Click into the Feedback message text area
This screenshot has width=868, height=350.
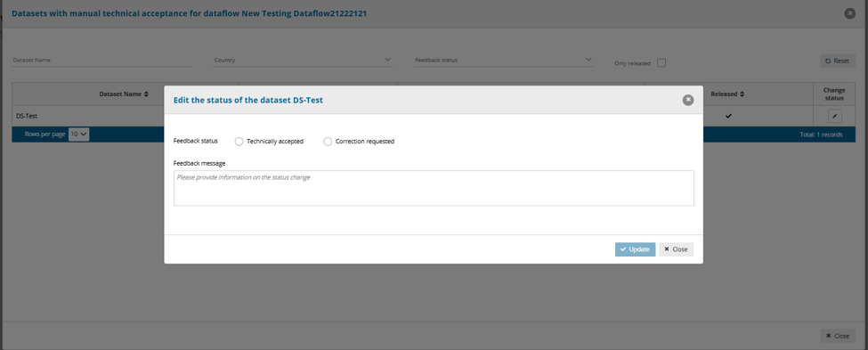click(x=434, y=188)
